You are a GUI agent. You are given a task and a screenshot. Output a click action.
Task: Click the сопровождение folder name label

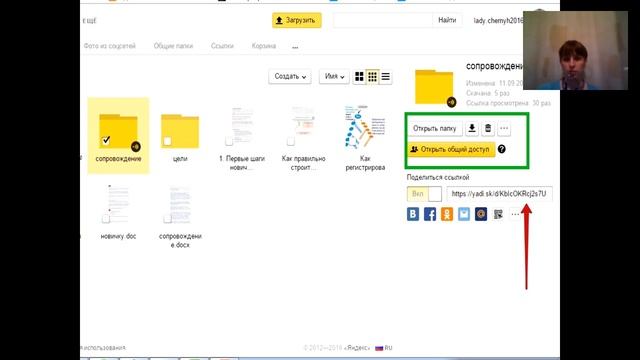pos(118,159)
